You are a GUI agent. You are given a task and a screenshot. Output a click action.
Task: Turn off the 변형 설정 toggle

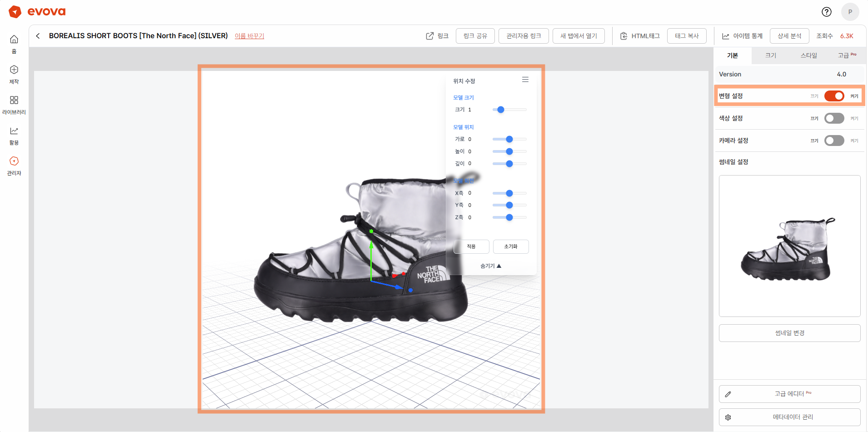(x=834, y=96)
